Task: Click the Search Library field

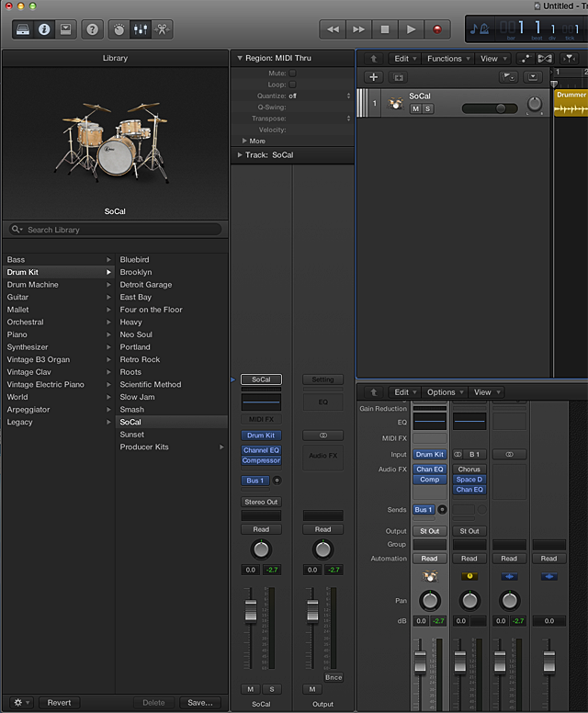Action: coord(115,230)
